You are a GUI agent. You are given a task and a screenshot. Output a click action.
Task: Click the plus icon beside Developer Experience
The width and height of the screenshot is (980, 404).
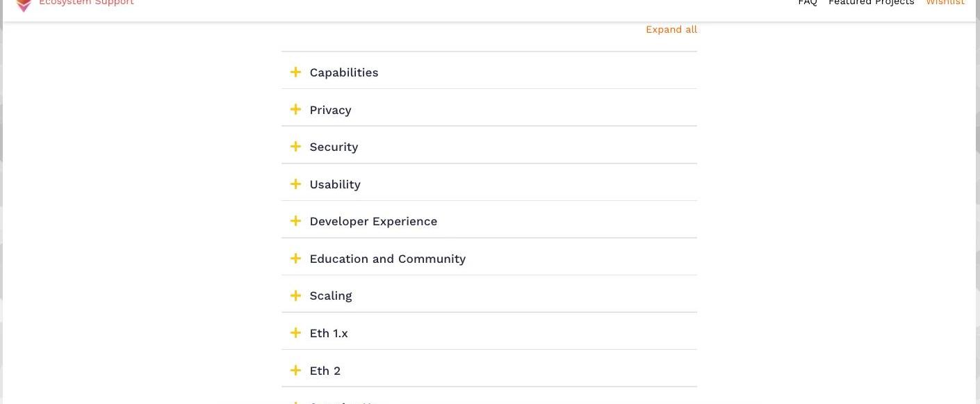point(295,221)
